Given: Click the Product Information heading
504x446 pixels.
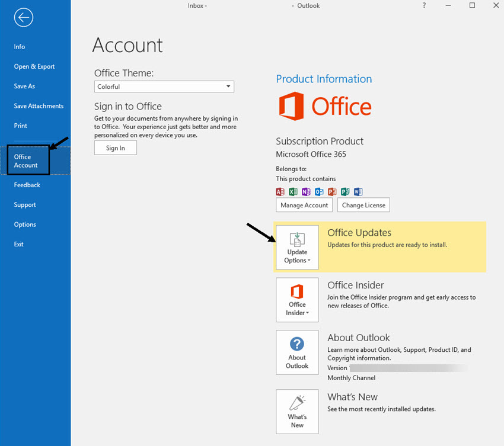Looking at the screenshot, I should (x=324, y=79).
